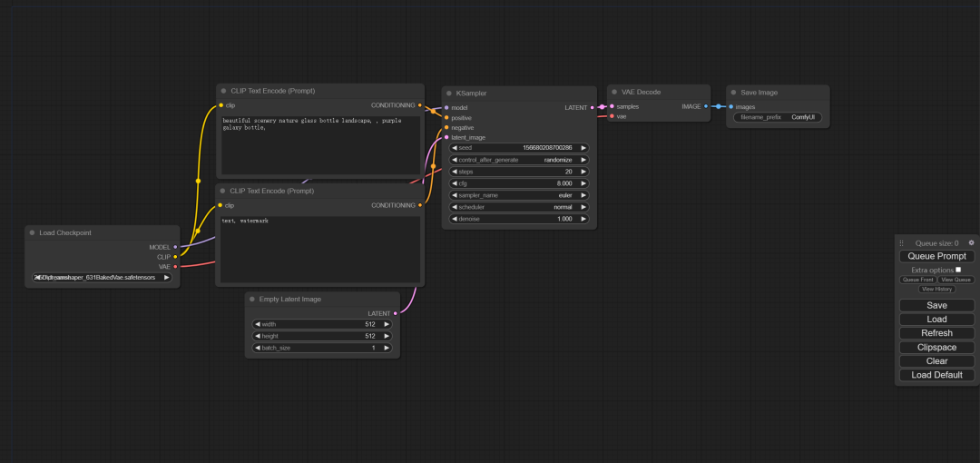
Task: Select the dreamshaper checkpoint file selector
Action: point(102,277)
